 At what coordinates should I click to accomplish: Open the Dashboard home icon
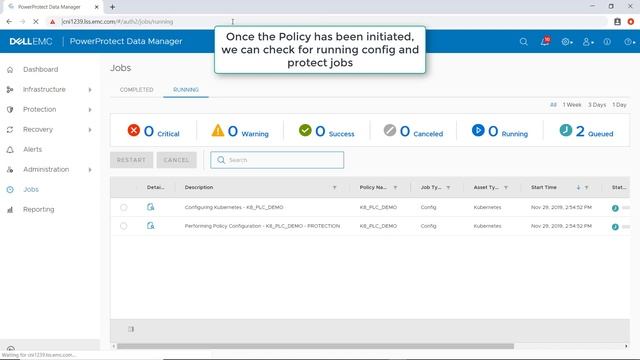point(10,70)
